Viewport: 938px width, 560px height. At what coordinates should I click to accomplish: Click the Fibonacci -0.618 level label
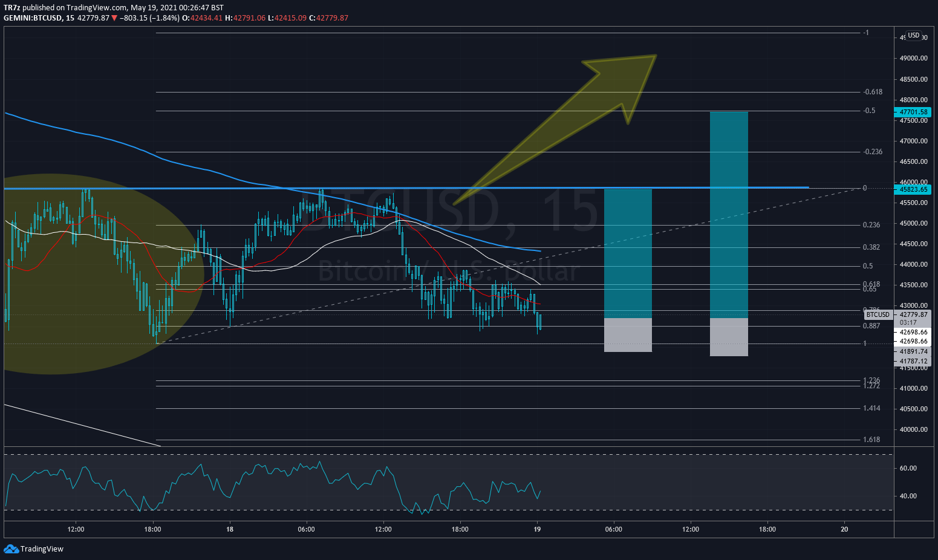tap(873, 92)
